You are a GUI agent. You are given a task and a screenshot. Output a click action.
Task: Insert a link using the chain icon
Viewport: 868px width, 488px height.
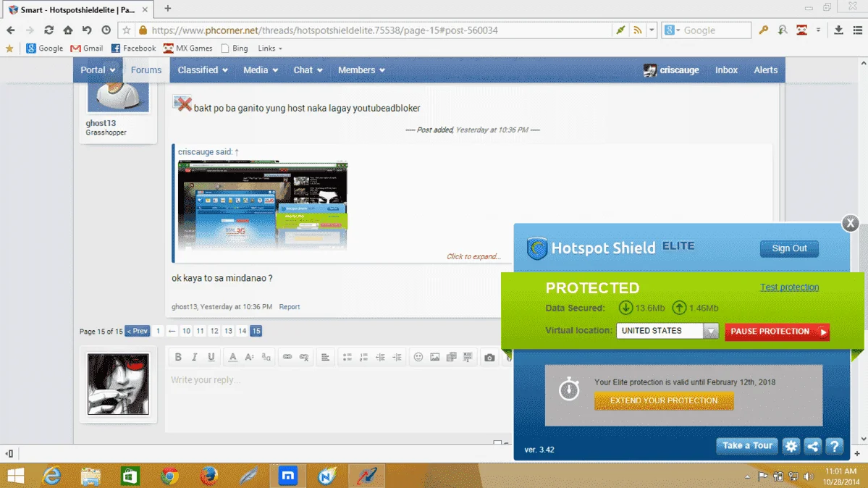[x=287, y=357]
